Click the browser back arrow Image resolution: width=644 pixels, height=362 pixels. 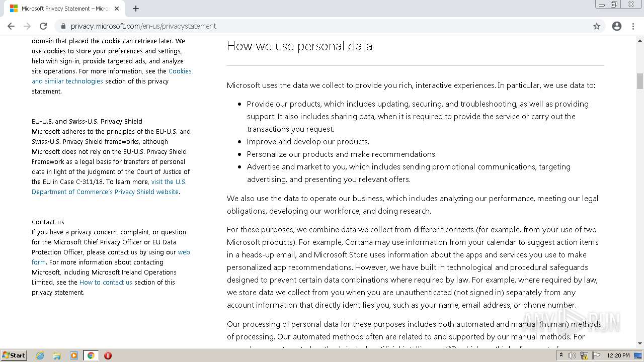(x=11, y=26)
